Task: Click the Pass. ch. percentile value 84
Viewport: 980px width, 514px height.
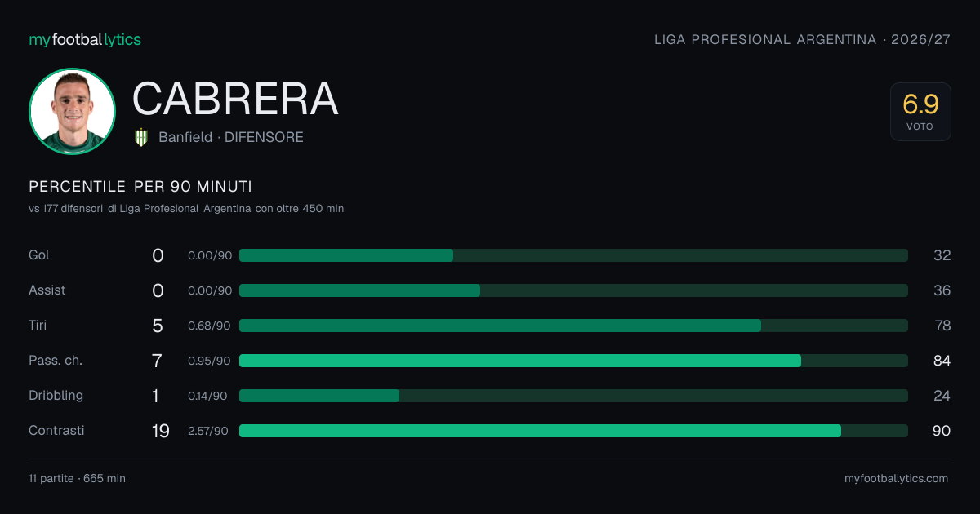Action: tap(942, 361)
